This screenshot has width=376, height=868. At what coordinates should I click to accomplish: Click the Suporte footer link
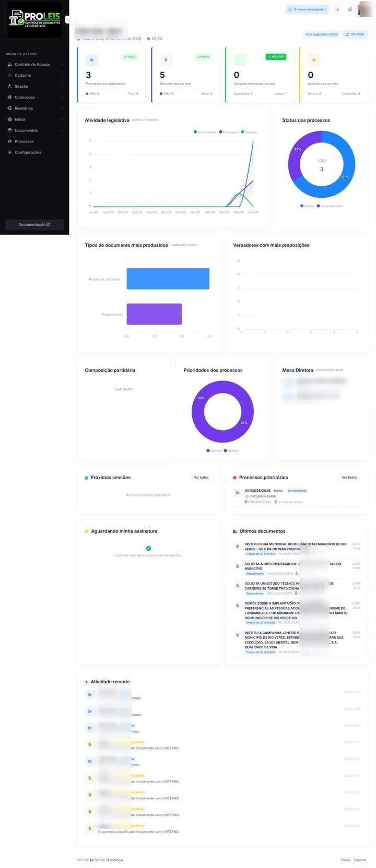click(x=360, y=860)
